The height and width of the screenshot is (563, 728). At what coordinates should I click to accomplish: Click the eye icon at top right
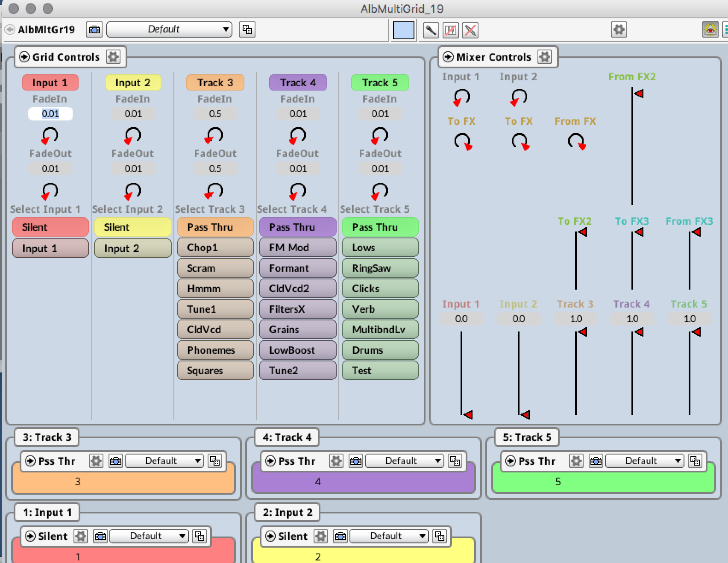[x=710, y=29]
